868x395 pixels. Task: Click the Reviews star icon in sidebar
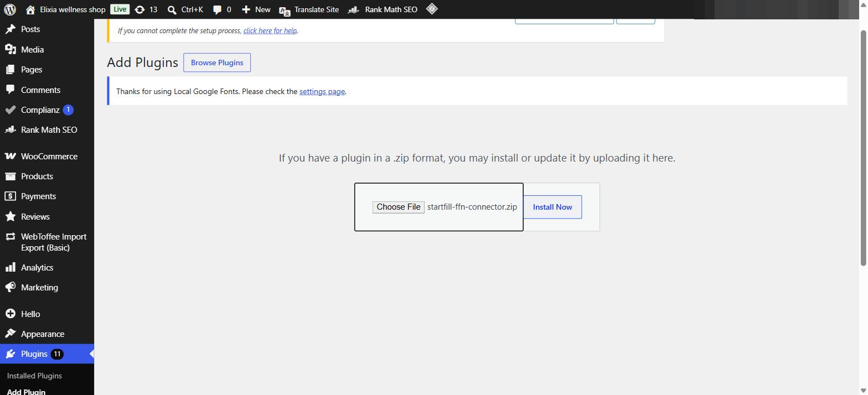[10, 216]
